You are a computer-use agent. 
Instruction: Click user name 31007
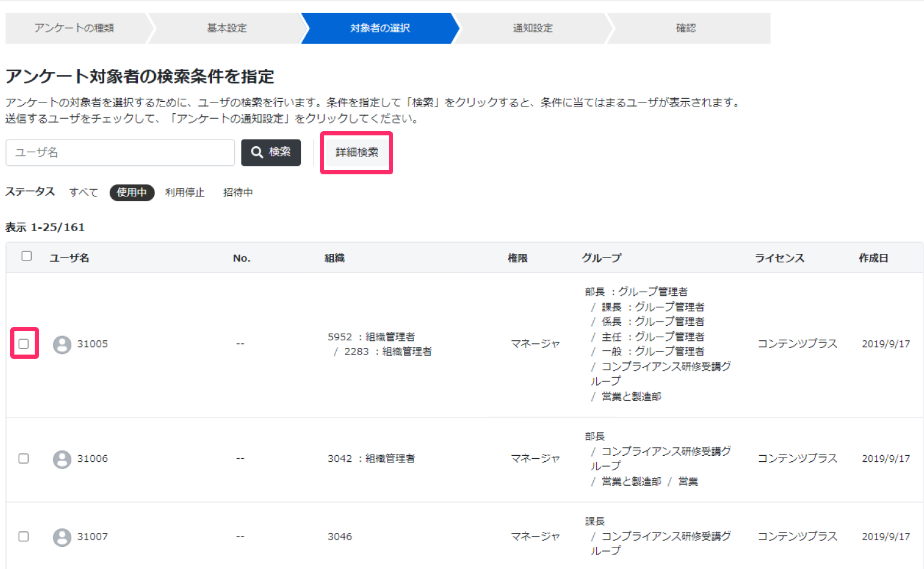92,537
